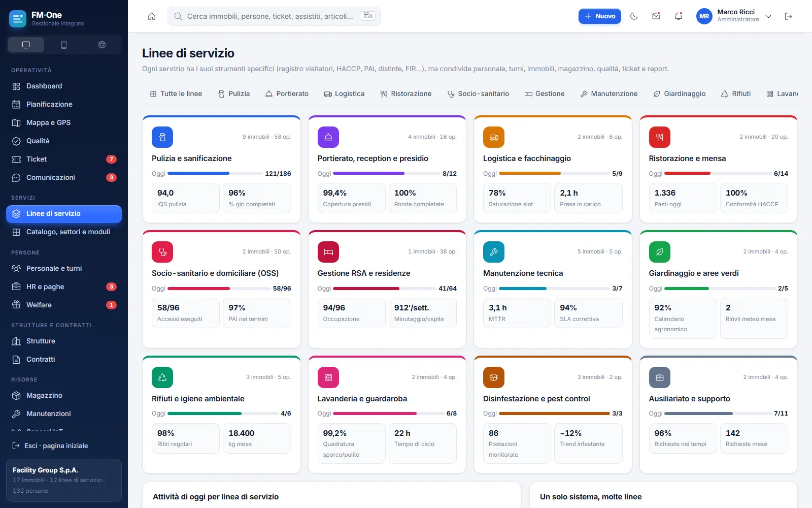
Task: Click Giardinaggio leaf icon
Action: (660, 252)
